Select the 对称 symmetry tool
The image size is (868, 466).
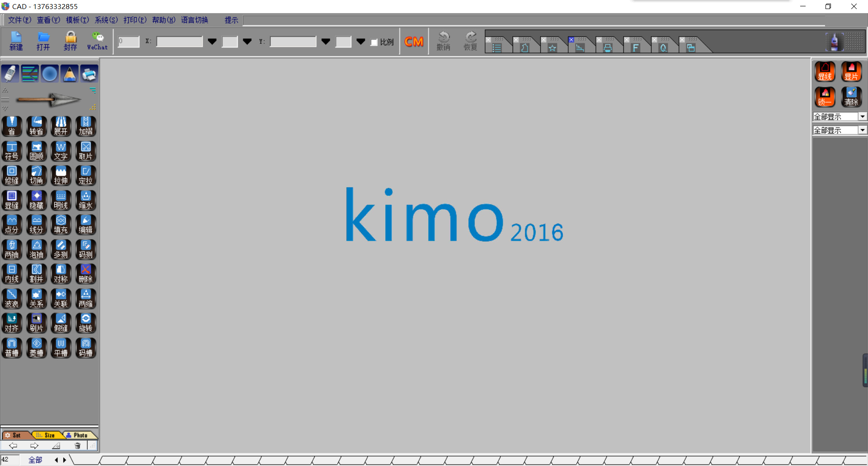61,274
